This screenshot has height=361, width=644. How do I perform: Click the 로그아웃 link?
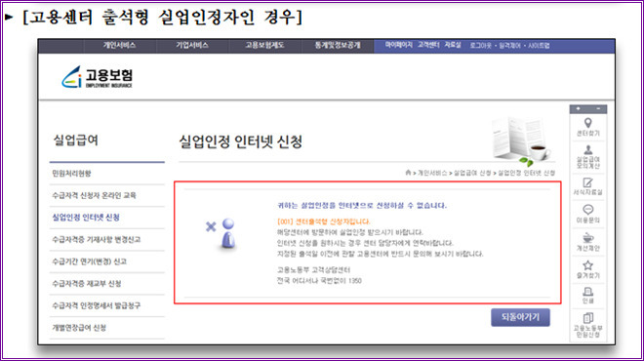[x=480, y=46]
